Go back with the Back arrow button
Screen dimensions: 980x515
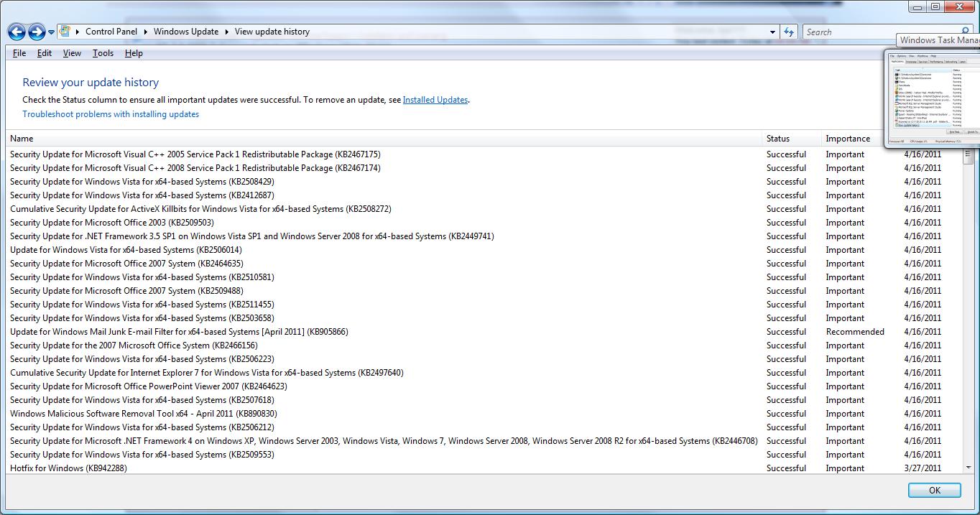17,32
